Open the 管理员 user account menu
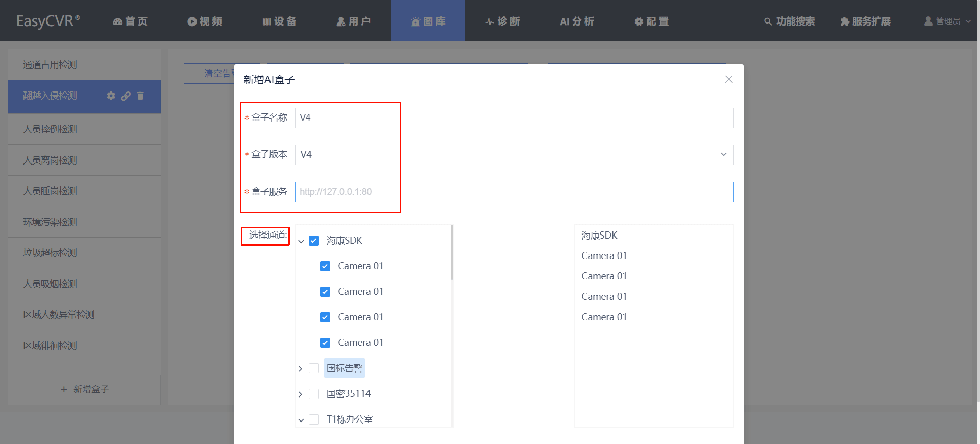This screenshot has height=444, width=980. tap(947, 21)
